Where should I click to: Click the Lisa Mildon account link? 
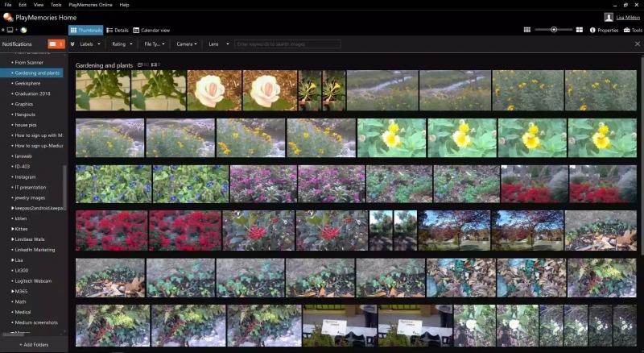(629, 17)
